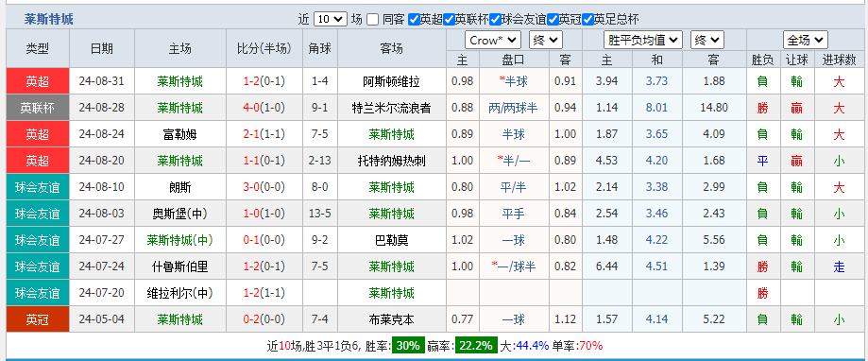The height and width of the screenshot is (361, 868).
Task: Click the 平 result in the 24-08-20 row
Action: [x=763, y=161]
